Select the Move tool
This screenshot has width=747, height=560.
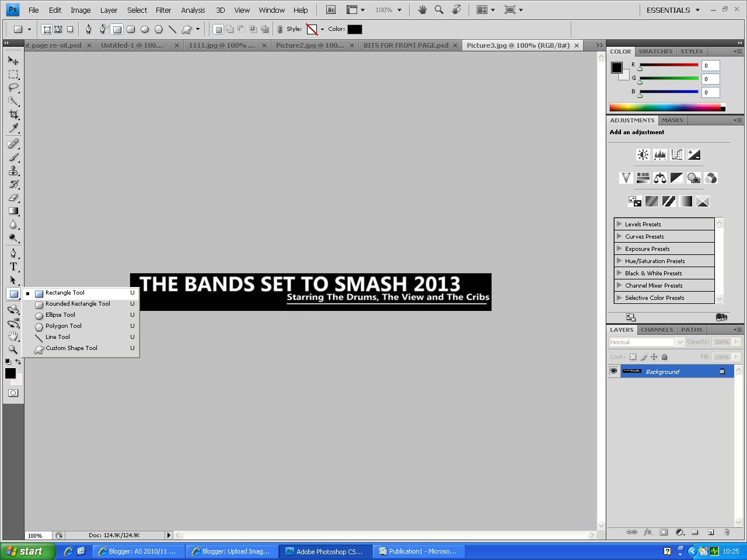[x=13, y=60]
